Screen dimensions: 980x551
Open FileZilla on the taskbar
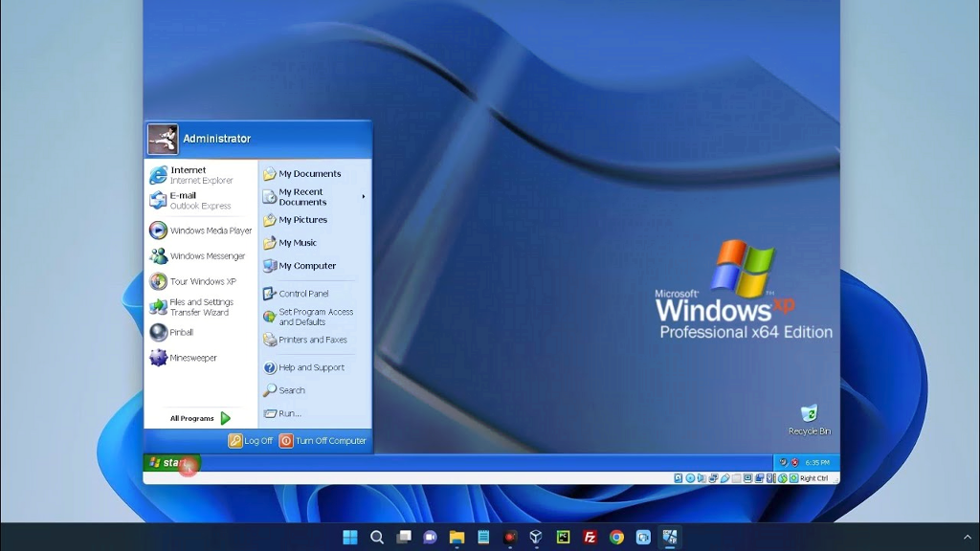coord(590,537)
